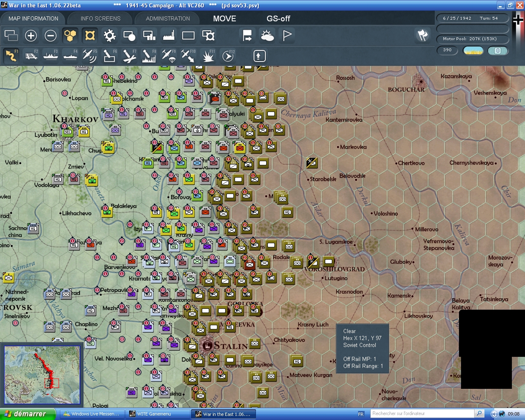Switch to the MOVE tab
This screenshot has width=525, height=420.
pyautogui.click(x=224, y=18)
